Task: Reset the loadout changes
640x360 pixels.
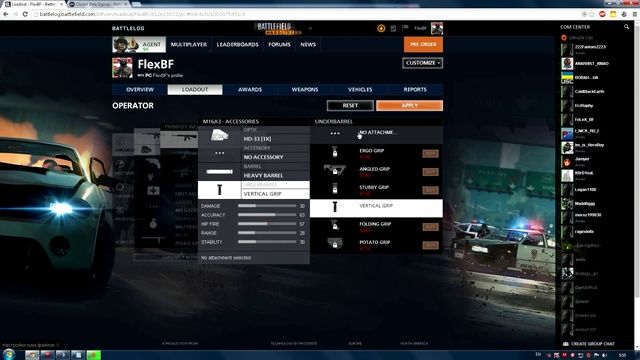Action: click(x=350, y=106)
